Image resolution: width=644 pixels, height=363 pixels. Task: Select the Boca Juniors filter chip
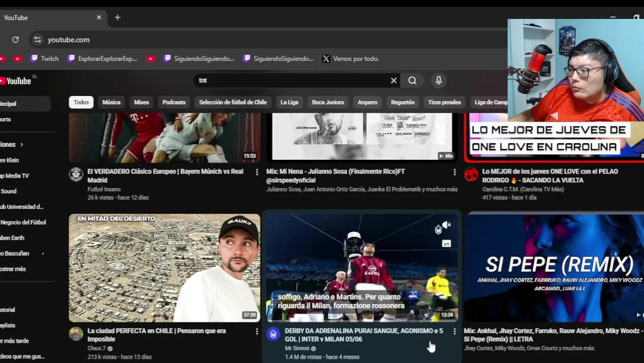coord(328,102)
